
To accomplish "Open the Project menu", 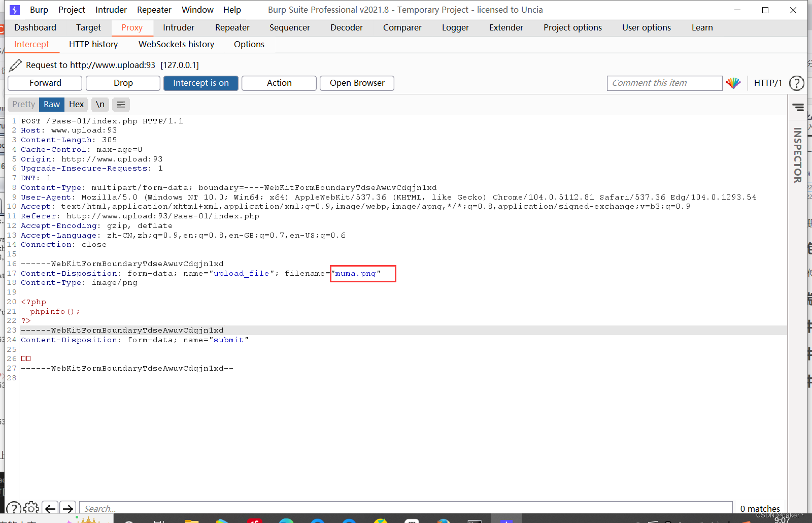I will click(x=72, y=10).
